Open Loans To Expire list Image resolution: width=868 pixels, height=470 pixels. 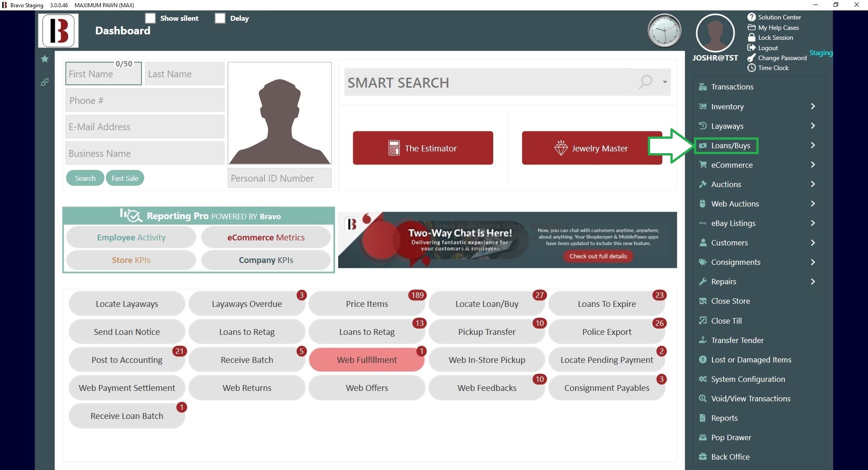tap(607, 304)
